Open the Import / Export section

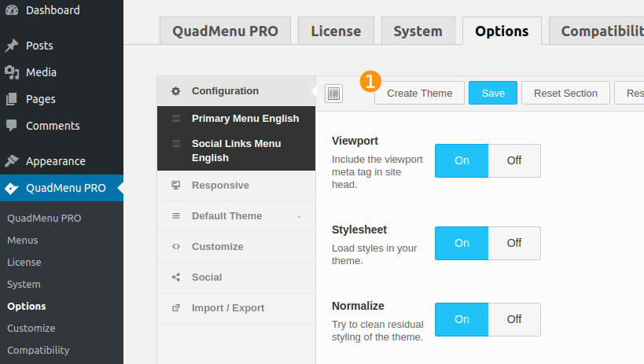tap(236, 307)
